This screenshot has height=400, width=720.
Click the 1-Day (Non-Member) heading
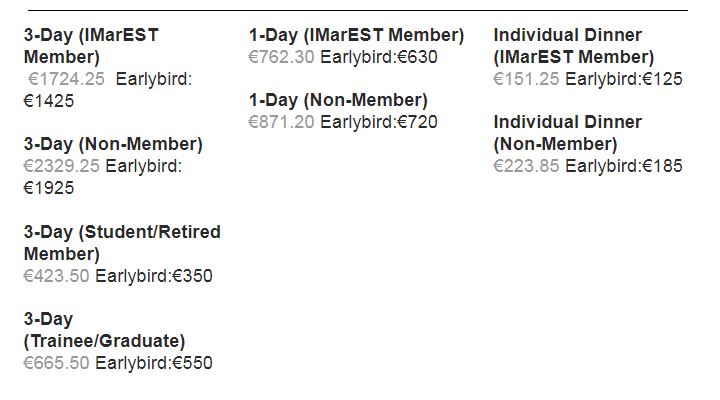click(x=338, y=101)
